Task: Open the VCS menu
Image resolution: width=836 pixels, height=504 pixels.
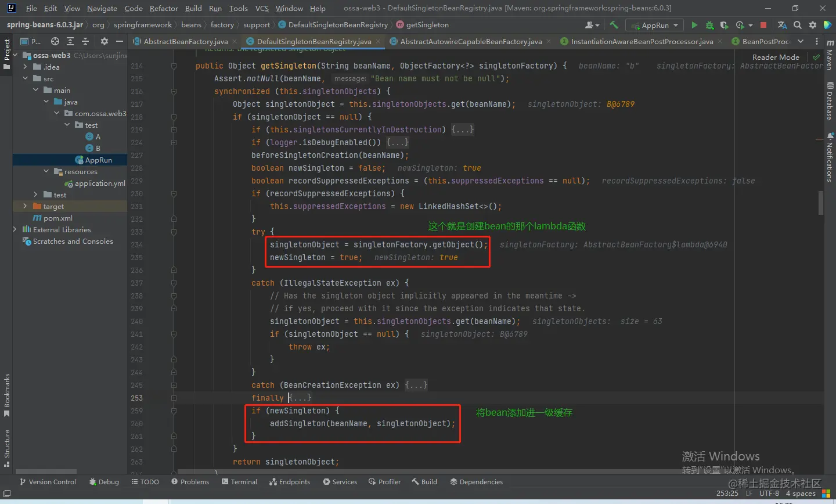Action: point(262,8)
